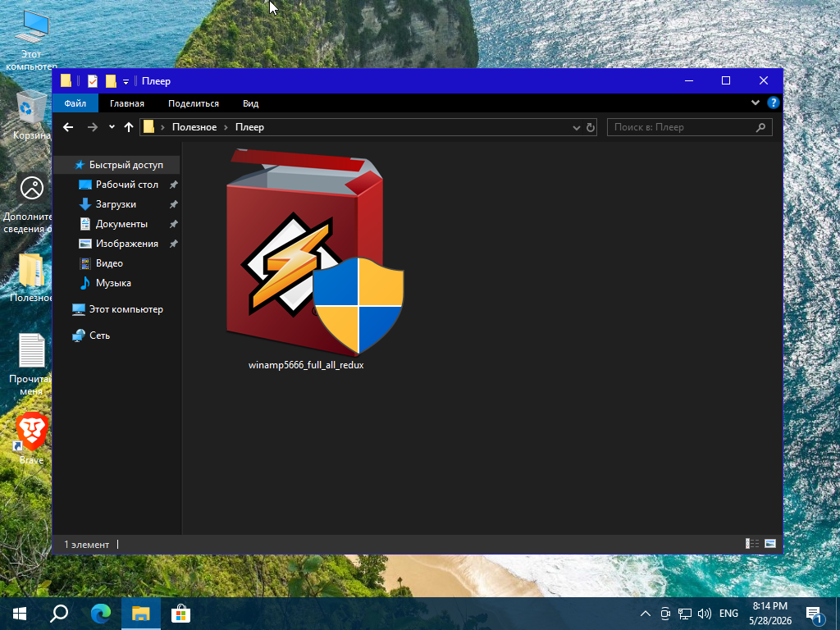Expand the ribbon with the chevron

[756, 103]
